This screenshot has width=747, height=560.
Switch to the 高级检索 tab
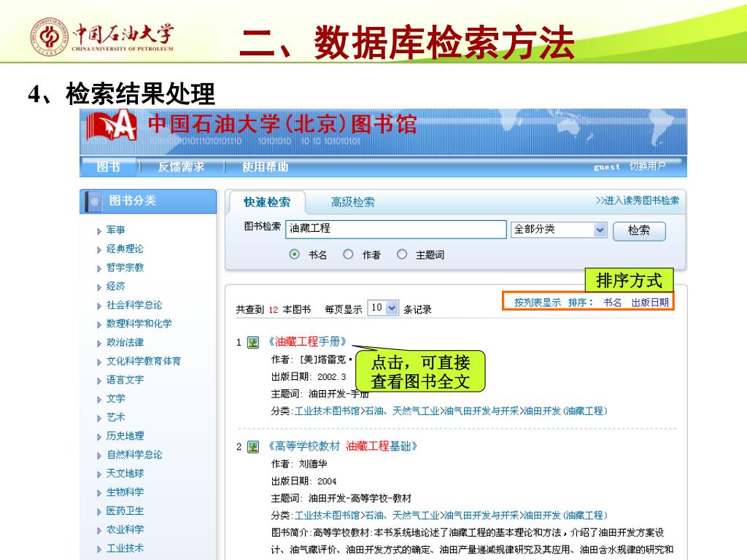click(352, 203)
